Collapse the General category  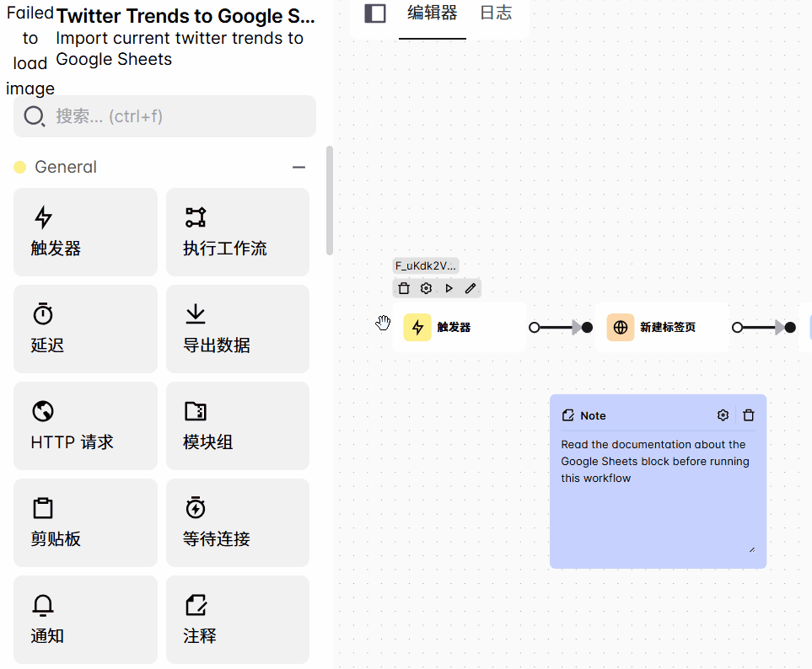coord(298,167)
